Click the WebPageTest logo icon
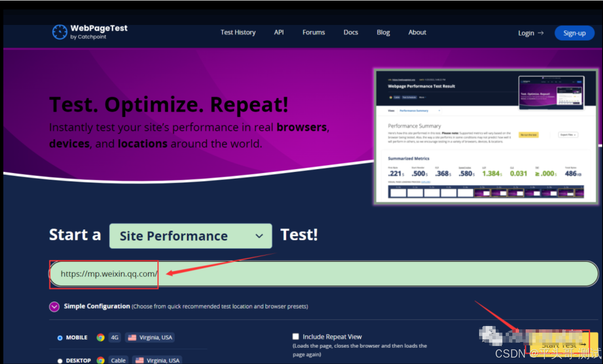 click(x=60, y=32)
